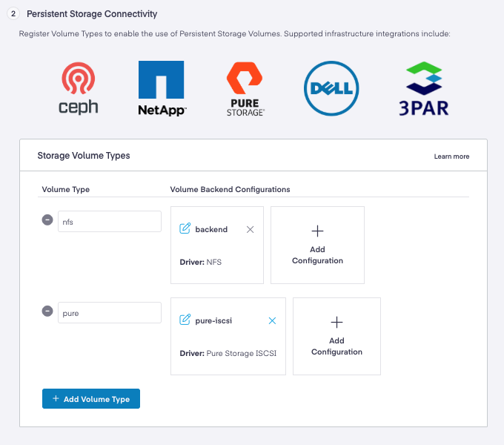This screenshot has height=445, width=504.
Task: Focus the nfs volume type field
Action: click(x=110, y=221)
